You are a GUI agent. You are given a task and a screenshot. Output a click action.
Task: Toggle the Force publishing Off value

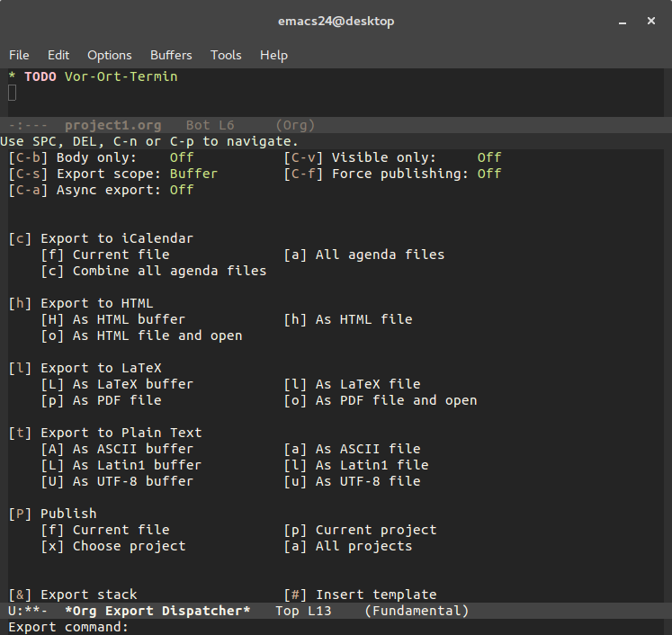tap(489, 174)
